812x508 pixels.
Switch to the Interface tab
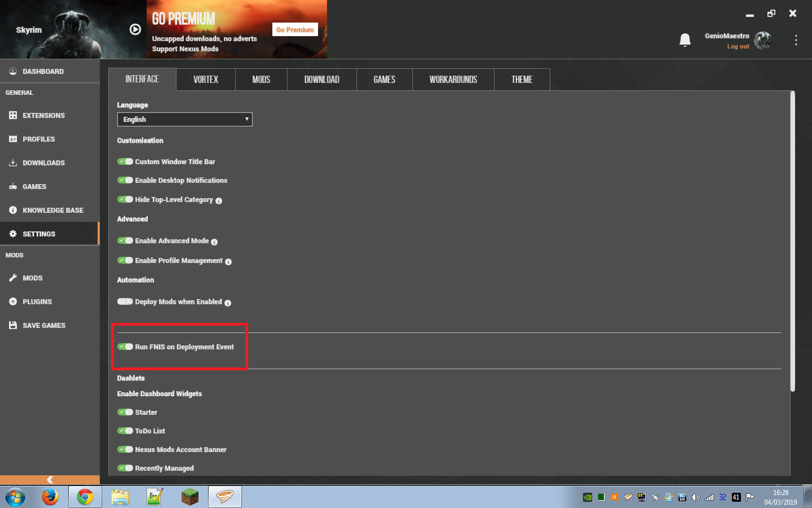click(142, 79)
